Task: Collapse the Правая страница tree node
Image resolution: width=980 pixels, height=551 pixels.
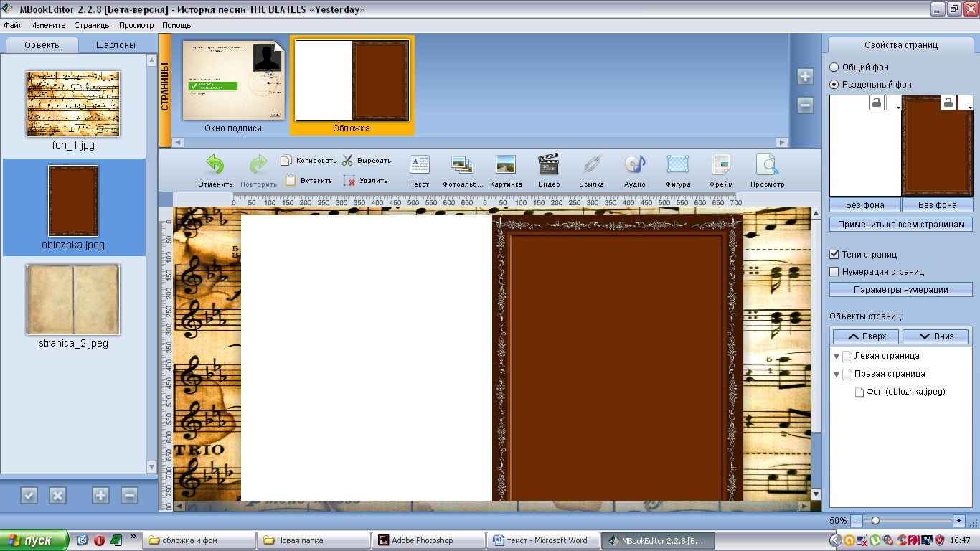Action: coord(837,375)
